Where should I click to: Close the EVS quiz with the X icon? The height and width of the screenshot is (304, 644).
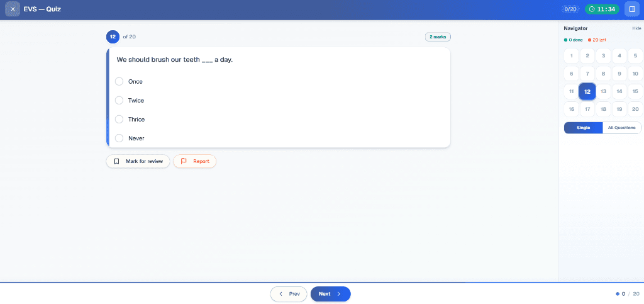(13, 9)
